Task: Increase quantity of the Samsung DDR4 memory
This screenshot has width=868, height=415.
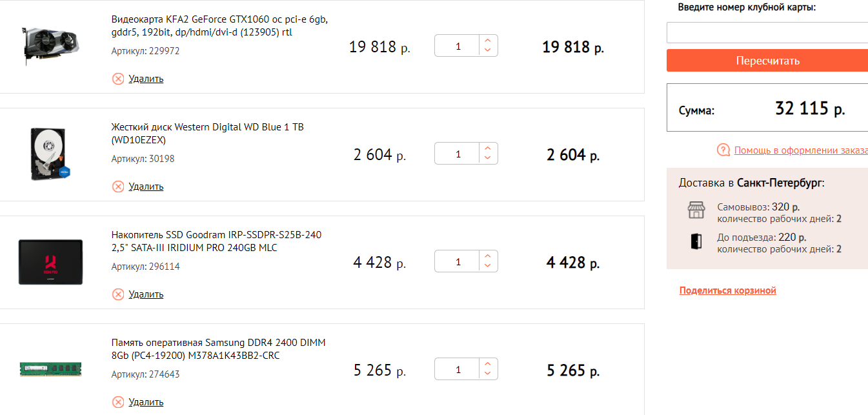Action: point(488,364)
